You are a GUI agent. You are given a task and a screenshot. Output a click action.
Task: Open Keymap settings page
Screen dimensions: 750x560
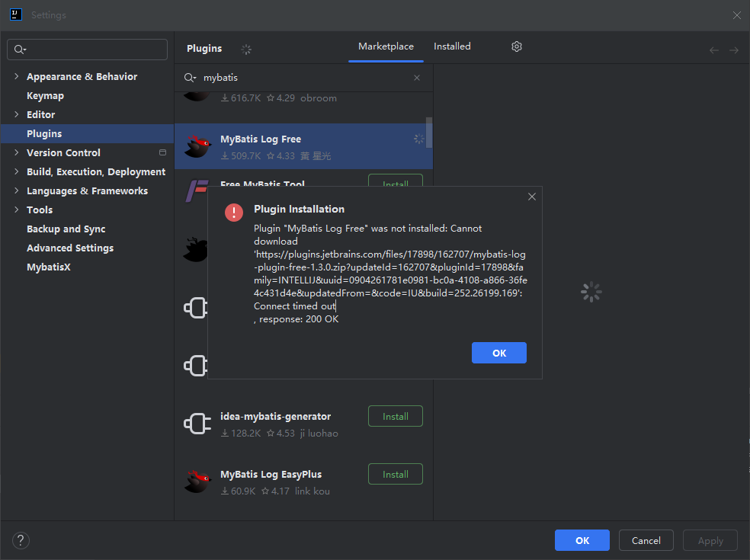point(46,96)
